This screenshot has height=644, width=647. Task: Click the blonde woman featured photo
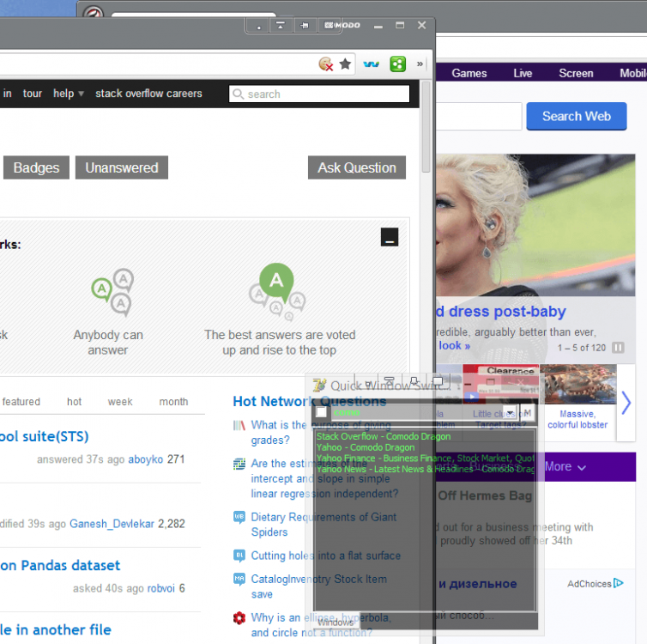pyautogui.click(x=535, y=225)
